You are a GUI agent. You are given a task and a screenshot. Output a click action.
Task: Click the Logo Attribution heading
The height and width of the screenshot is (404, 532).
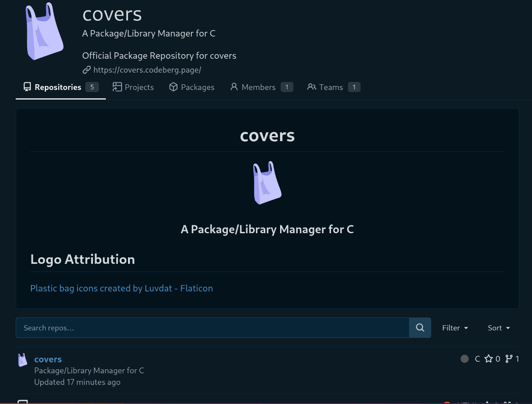pyautogui.click(x=83, y=259)
